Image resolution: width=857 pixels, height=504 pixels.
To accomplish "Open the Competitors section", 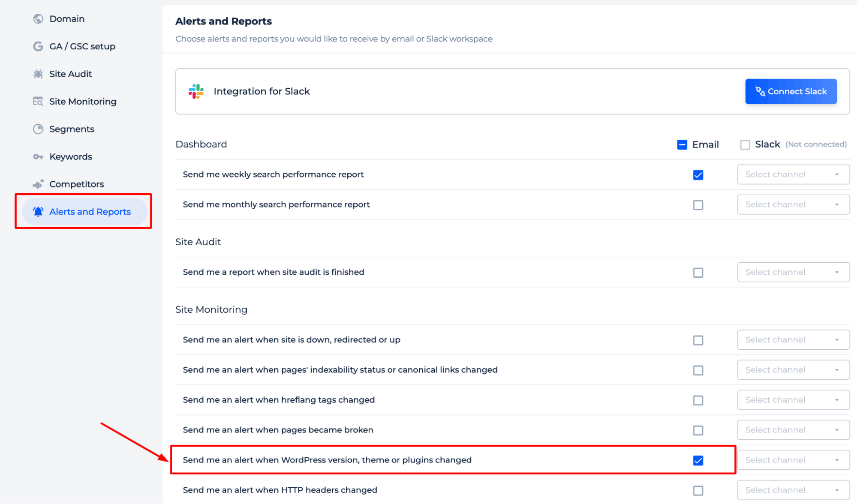I will click(x=76, y=184).
